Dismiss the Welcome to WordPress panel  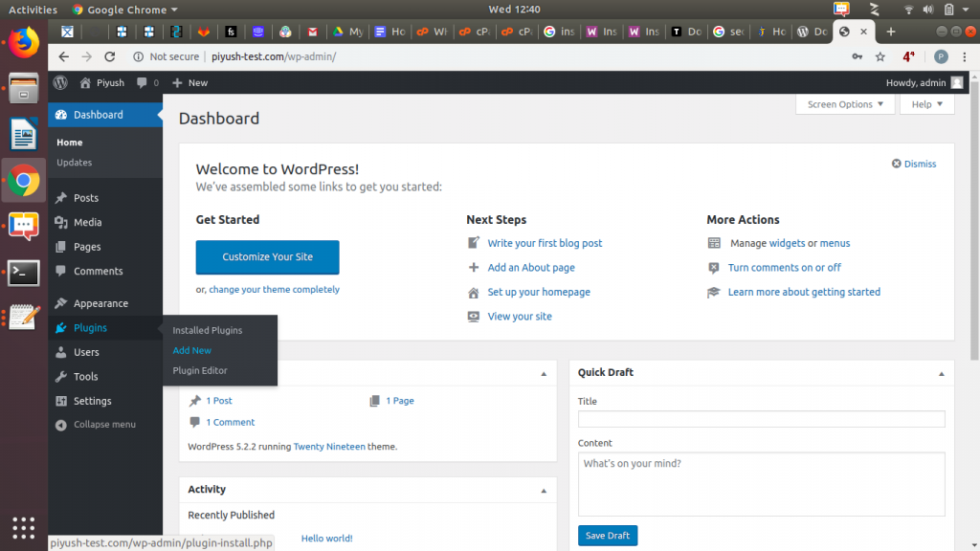coord(914,164)
